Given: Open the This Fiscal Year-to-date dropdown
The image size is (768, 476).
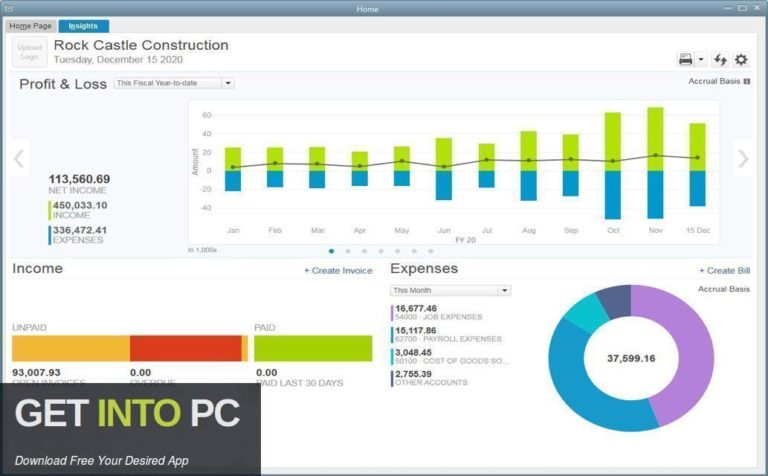Looking at the screenshot, I should tap(174, 83).
